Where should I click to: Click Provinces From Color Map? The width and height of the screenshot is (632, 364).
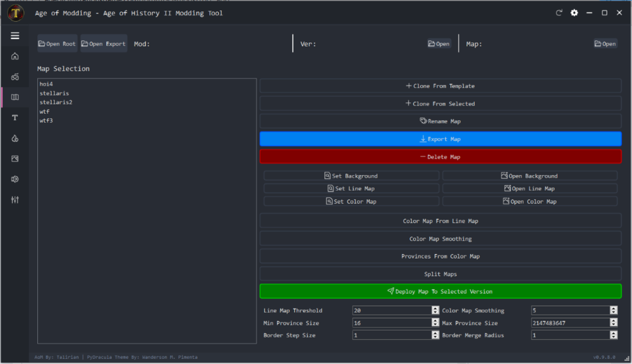point(441,257)
